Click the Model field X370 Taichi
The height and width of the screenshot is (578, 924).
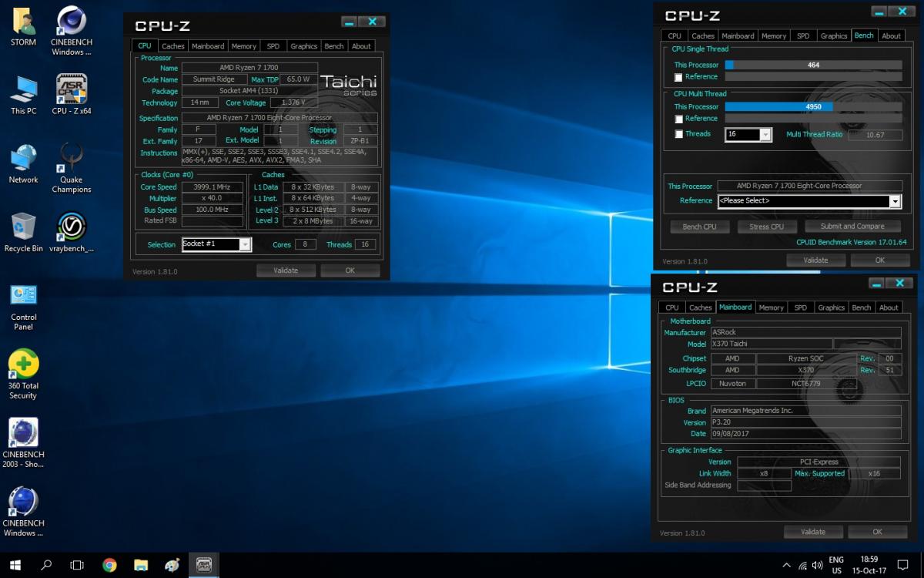(772, 344)
